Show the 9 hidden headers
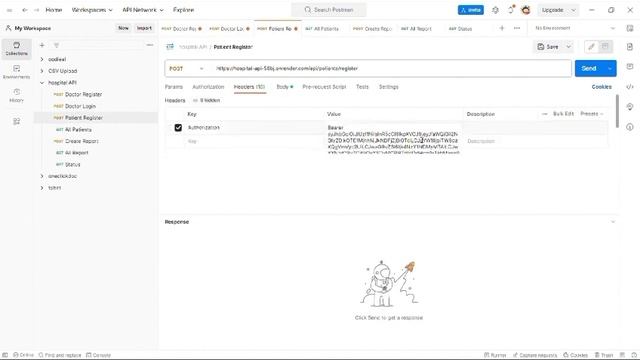 pos(207,100)
